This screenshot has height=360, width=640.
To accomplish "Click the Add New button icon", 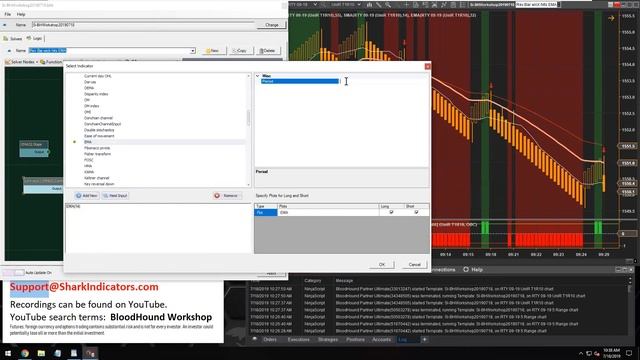I will (x=78, y=196).
